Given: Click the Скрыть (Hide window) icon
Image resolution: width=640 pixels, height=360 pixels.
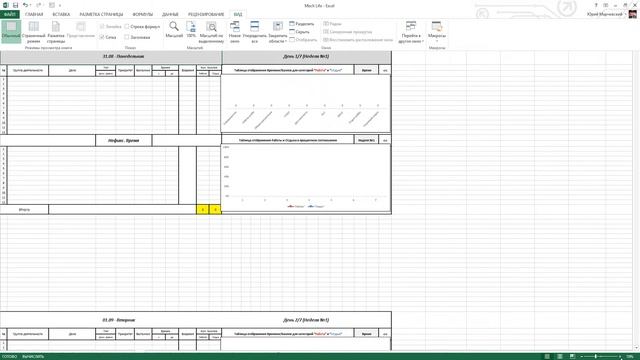Looking at the screenshot, I should pos(292,31).
